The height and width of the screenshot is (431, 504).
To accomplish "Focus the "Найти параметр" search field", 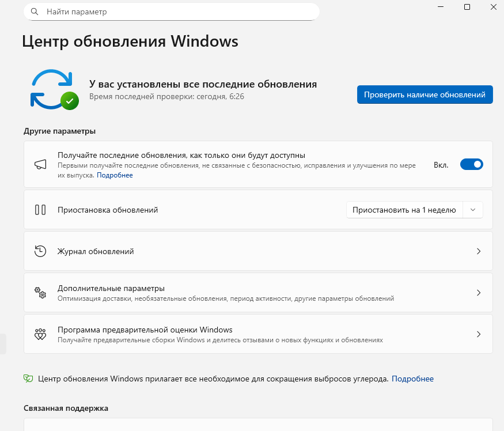I will coord(171,12).
